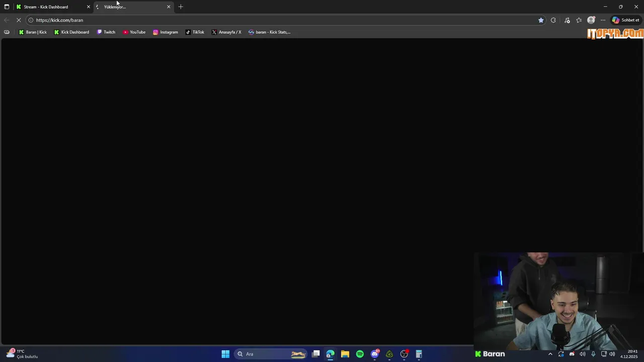Close the Yükleniyor tab
This screenshot has height=362, width=644.
tap(169, 7)
